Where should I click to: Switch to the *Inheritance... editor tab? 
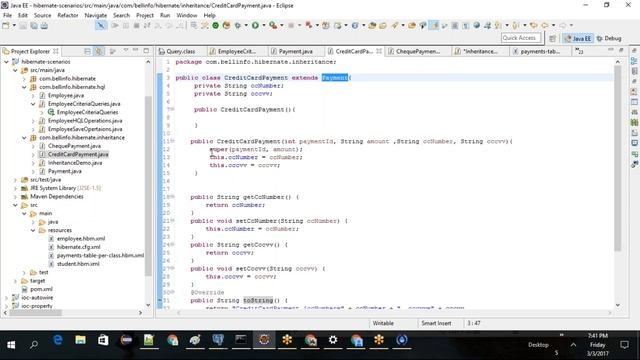(481, 51)
